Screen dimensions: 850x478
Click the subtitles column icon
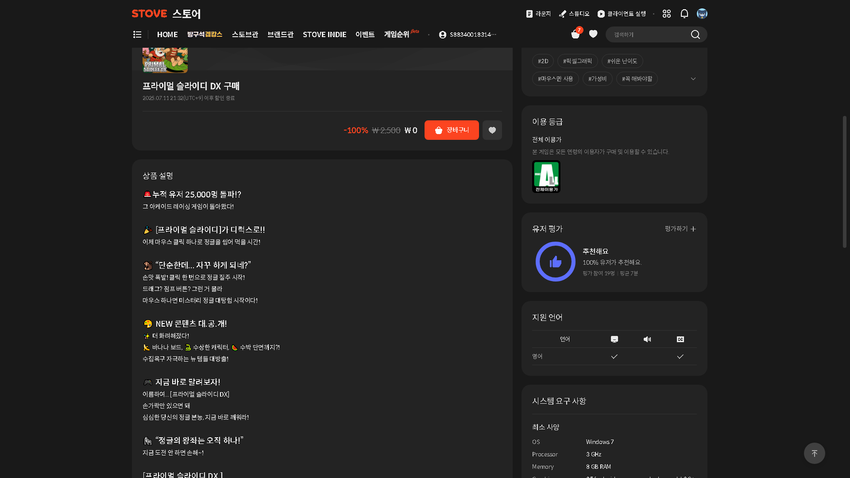coord(680,339)
